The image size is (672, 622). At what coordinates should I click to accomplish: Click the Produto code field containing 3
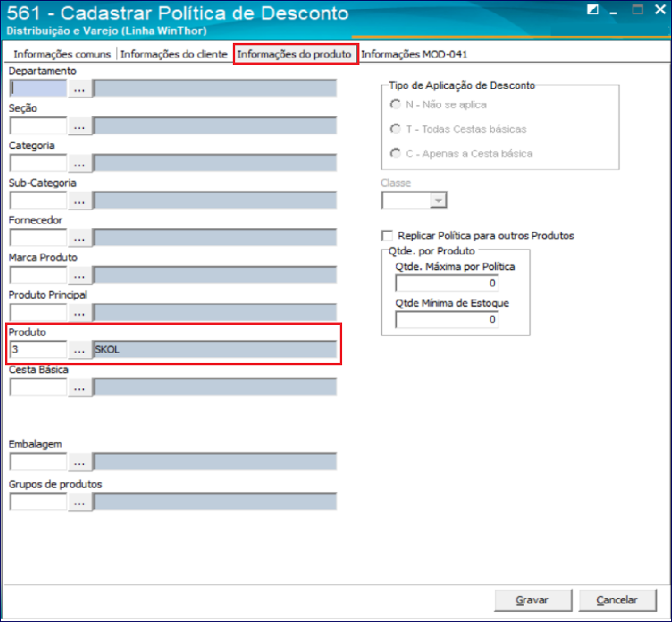38,350
